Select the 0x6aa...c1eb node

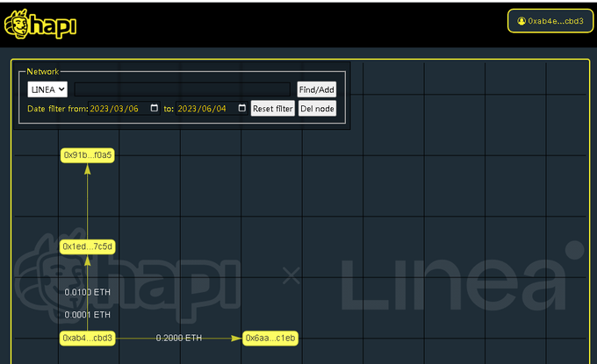[x=270, y=339]
